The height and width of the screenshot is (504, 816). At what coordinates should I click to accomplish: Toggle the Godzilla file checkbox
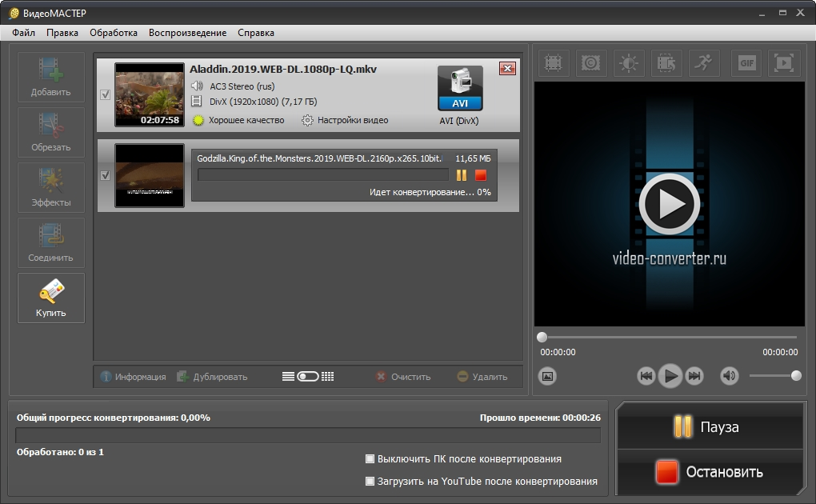tap(105, 175)
